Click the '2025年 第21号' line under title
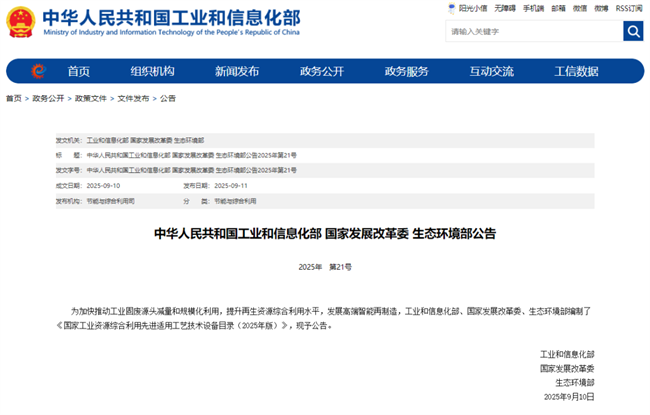650x415 pixels. (x=325, y=267)
